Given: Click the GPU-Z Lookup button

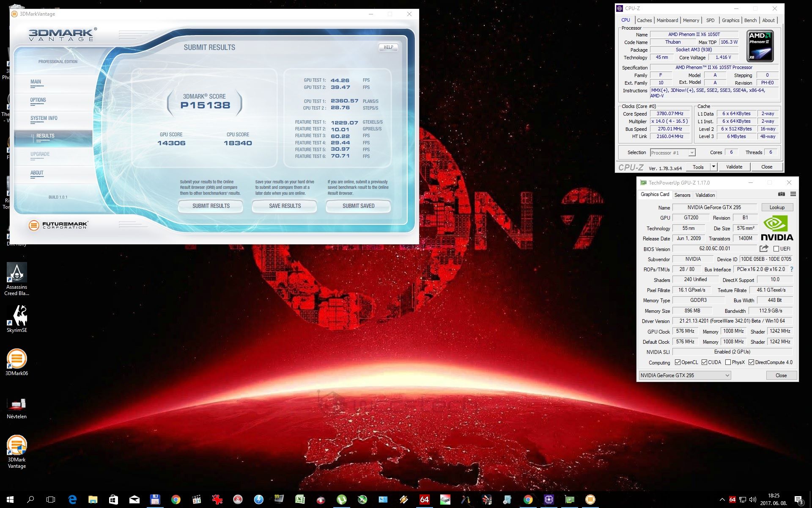Looking at the screenshot, I should point(776,207).
